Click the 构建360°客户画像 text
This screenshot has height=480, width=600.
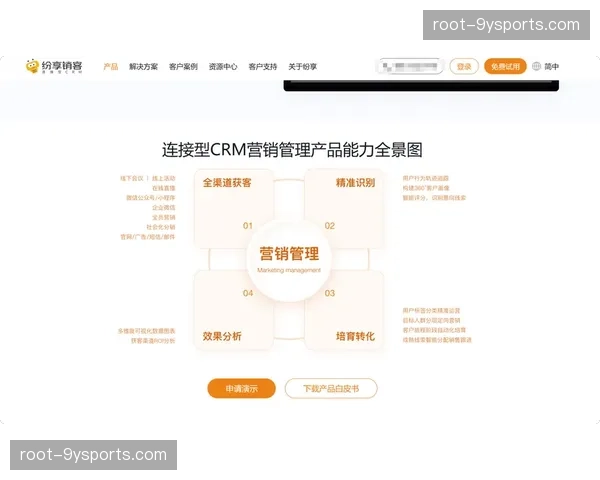point(426,188)
